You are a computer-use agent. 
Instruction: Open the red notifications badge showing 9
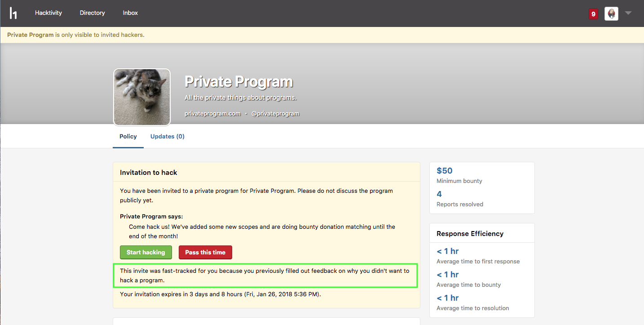pos(593,14)
